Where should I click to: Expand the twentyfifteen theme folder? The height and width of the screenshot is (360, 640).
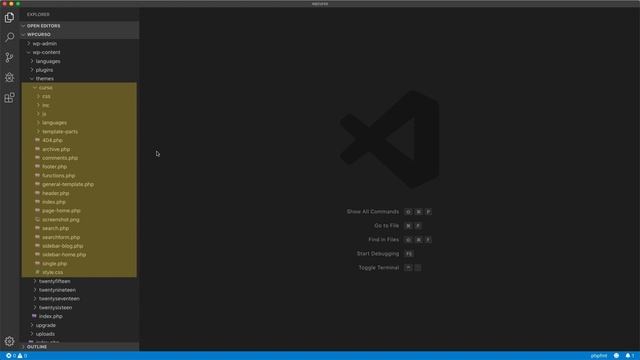[x=80, y=281]
